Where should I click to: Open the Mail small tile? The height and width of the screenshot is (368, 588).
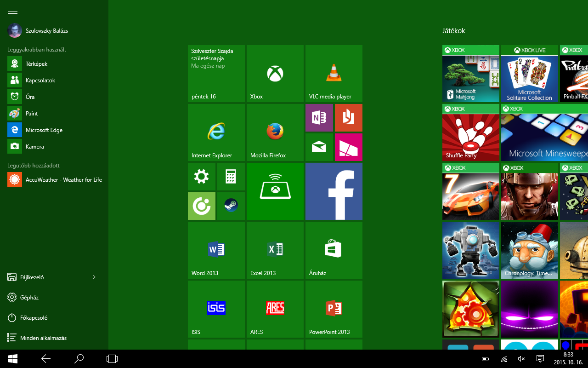click(319, 147)
